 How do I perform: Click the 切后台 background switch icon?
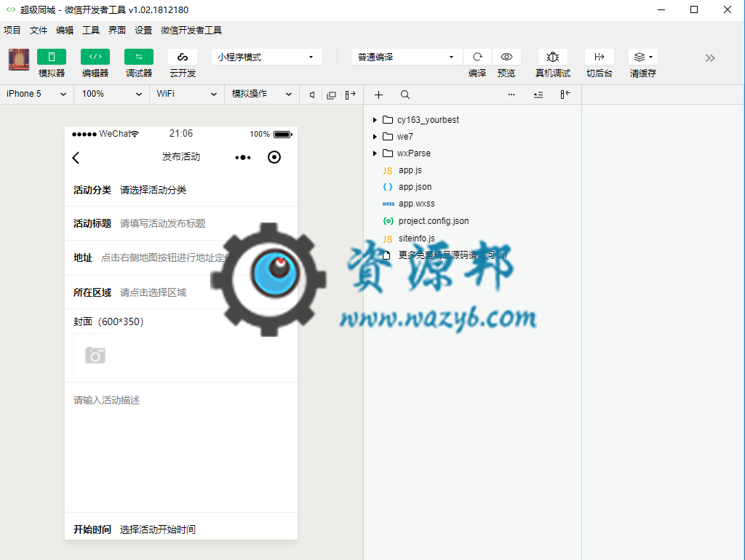pyautogui.click(x=599, y=57)
